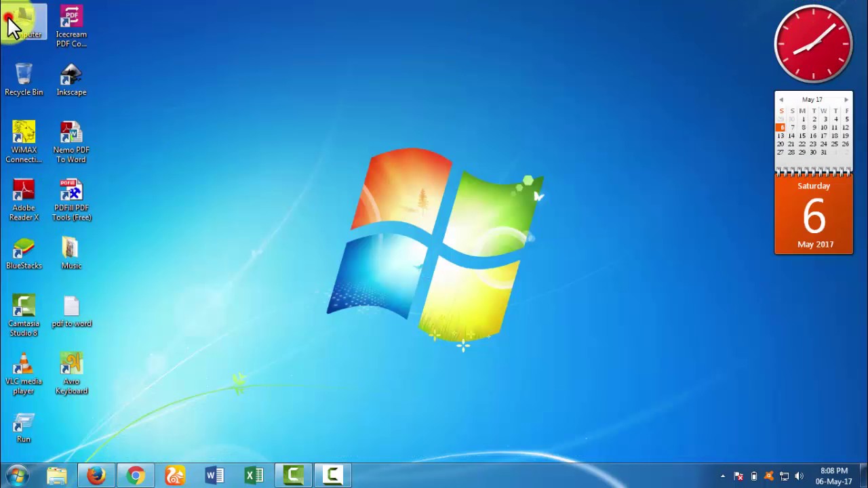Viewport: 868px width, 488px height.
Task: Open Action Center flag tray icon
Action: 739,476
